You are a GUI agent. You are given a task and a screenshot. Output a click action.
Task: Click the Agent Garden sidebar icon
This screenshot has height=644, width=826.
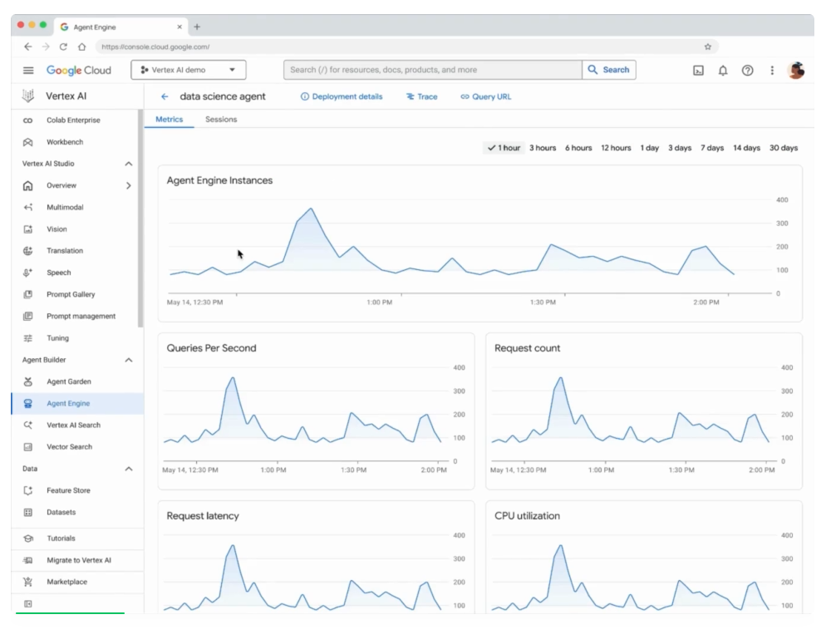point(28,382)
